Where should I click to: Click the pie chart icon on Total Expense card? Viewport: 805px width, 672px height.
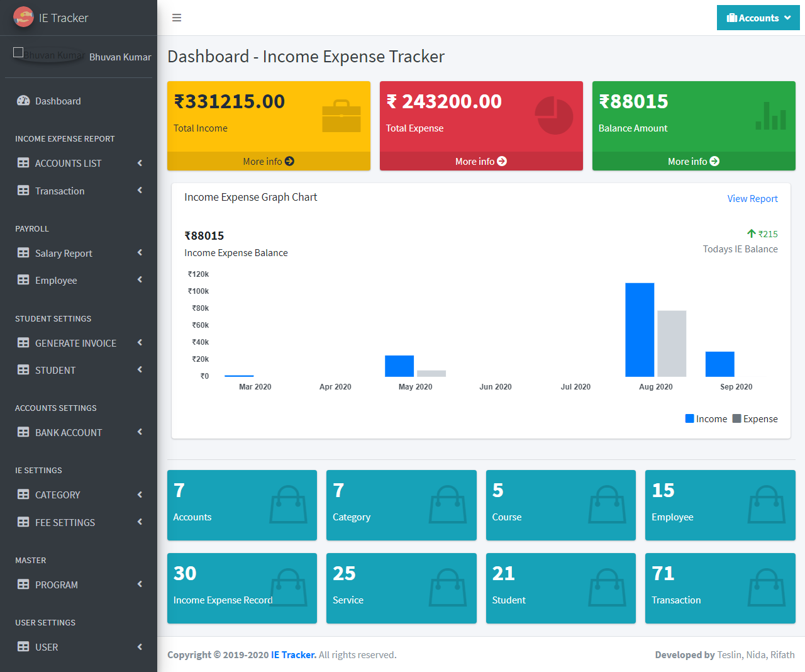click(x=553, y=116)
